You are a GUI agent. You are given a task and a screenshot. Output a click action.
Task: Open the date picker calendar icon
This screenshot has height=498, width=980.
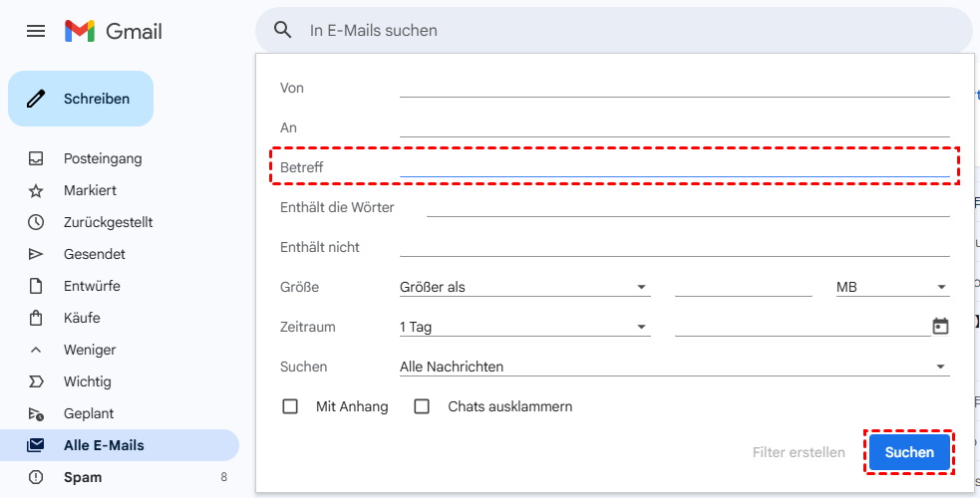[940, 326]
